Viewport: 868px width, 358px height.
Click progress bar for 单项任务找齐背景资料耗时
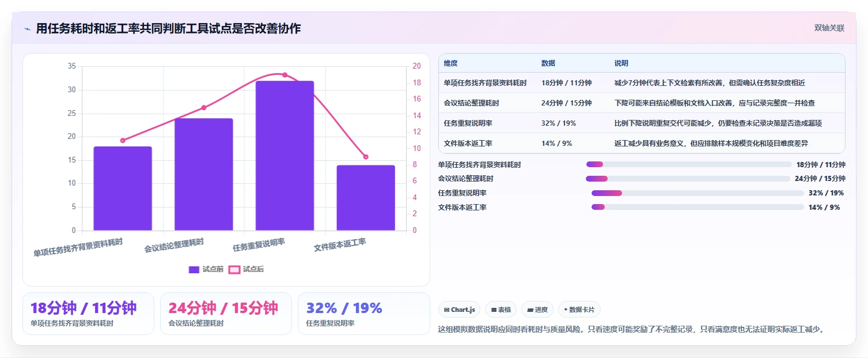pos(689,164)
